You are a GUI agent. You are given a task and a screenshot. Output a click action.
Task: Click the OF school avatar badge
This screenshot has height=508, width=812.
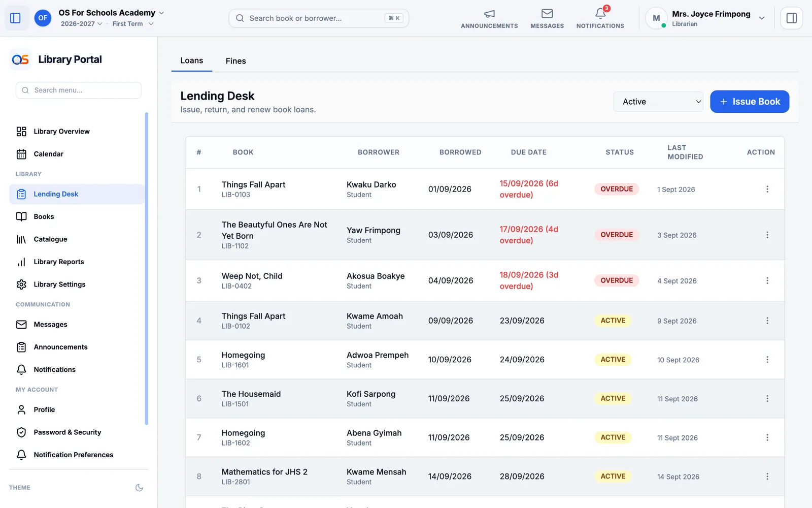[x=43, y=18]
